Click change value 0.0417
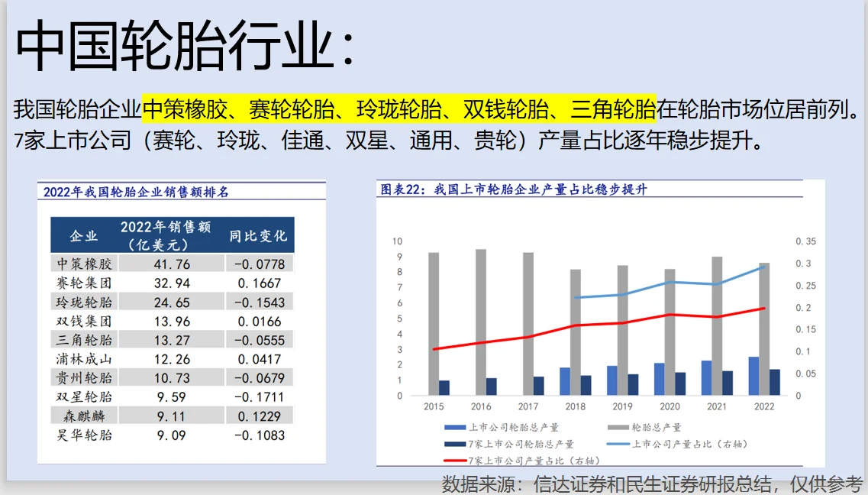This screenshot has height=495, width=868. 260,359
